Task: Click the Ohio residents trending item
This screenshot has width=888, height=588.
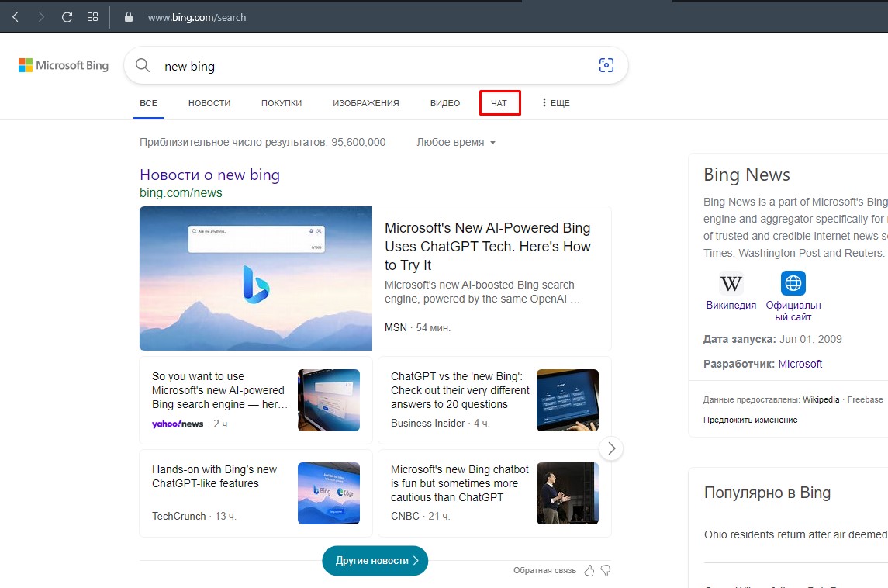Action: pyautogui.click(x=796, y=534)
